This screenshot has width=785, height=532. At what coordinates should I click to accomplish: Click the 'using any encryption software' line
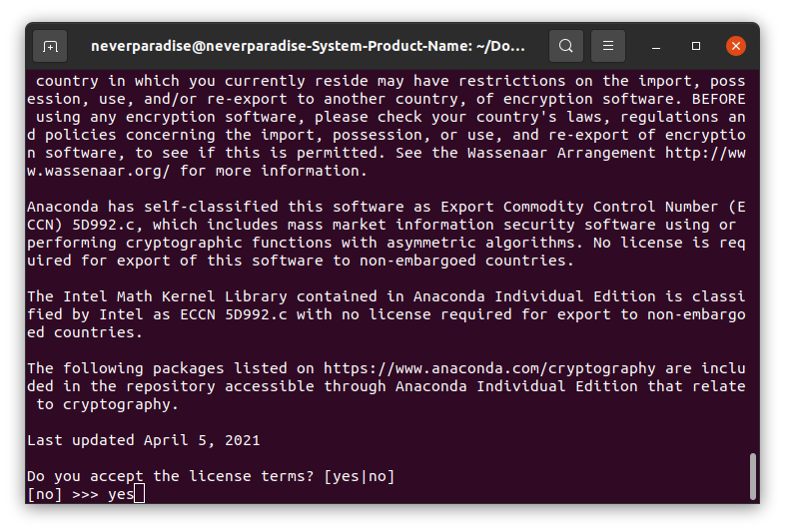391,117
